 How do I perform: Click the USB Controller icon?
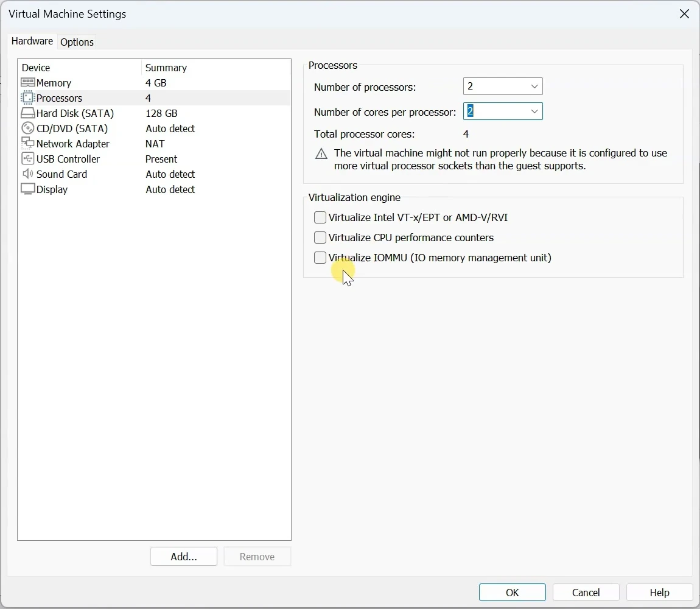(27, 158)
